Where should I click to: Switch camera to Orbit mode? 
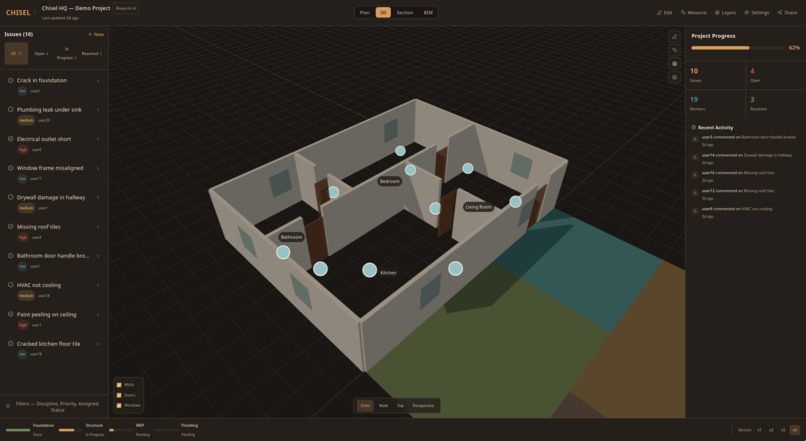(x=365, y=406)
